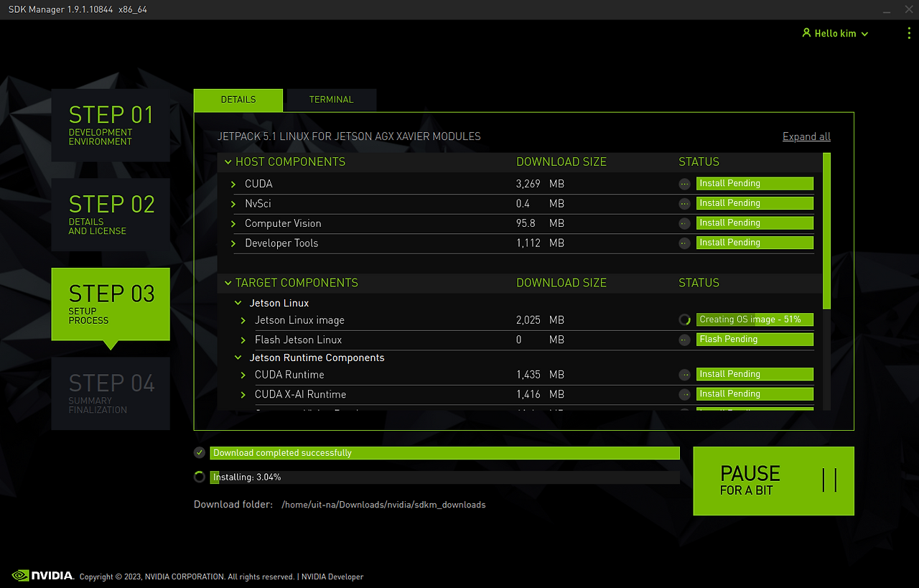Click the NvSci Install Pending status bar
The width and height of the screenshot is (919, 588).
(755, 203)
